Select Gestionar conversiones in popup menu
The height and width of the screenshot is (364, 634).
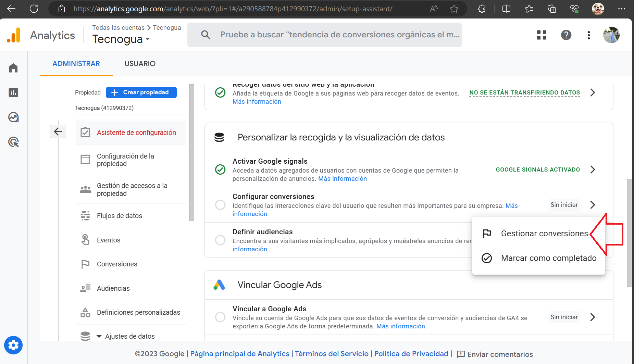point(538,234)
